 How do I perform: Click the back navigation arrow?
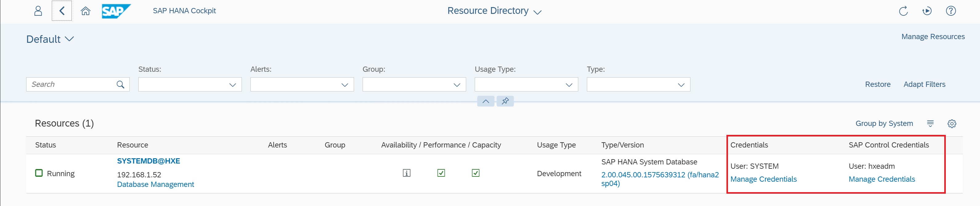pyautogui.click(x=62, y=11)
